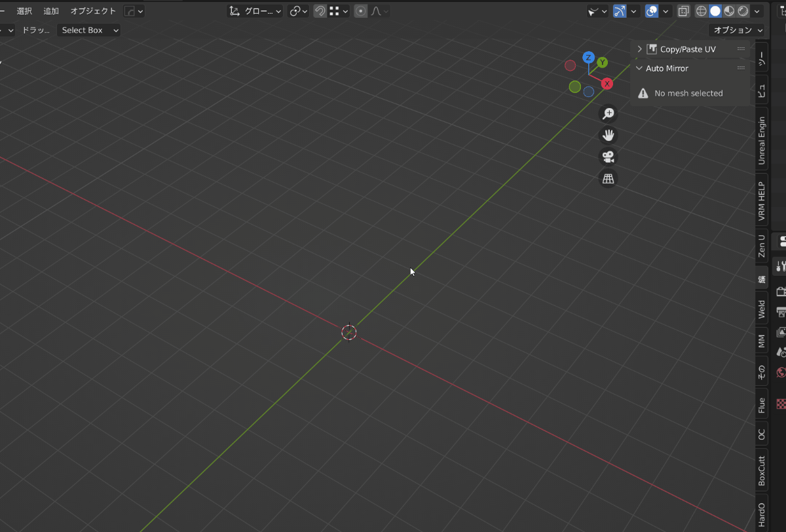Click the zoom magnifier viewport button
The height and width of the screenshot is (532, 786).
point(608,114)
